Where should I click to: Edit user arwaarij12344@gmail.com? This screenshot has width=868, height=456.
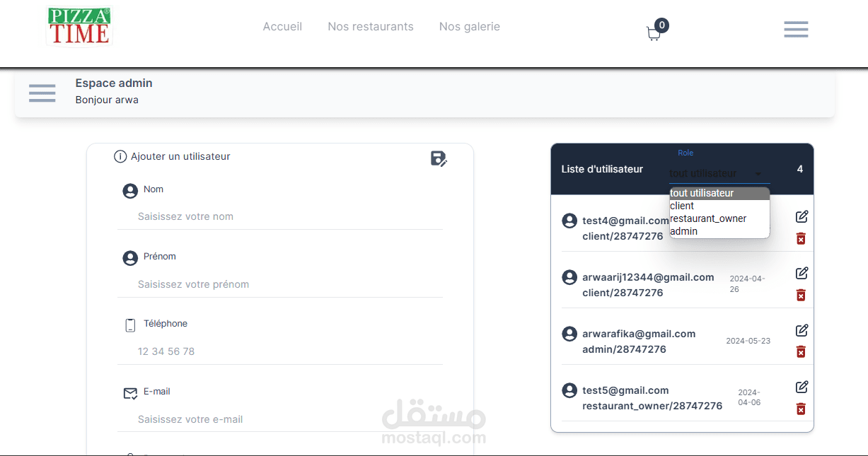(802, 273)
